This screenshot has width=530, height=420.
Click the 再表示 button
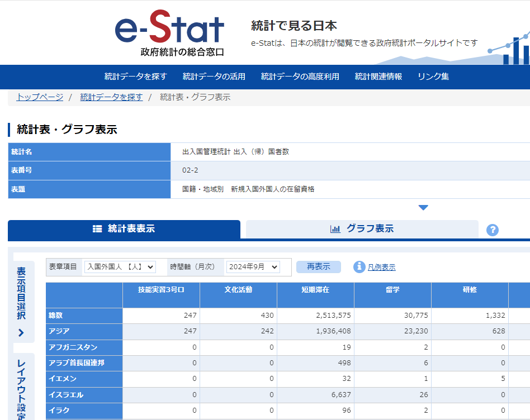(x=319, y=267)
